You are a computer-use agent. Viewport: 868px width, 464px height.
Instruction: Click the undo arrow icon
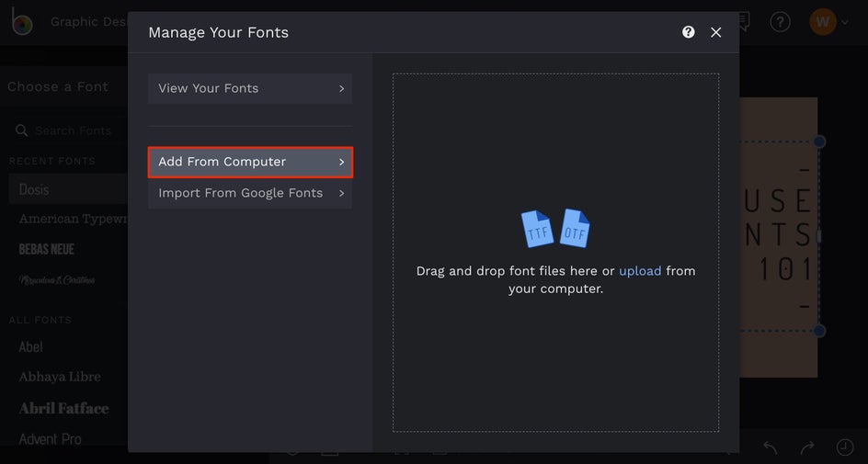click(x=771, y=447)
